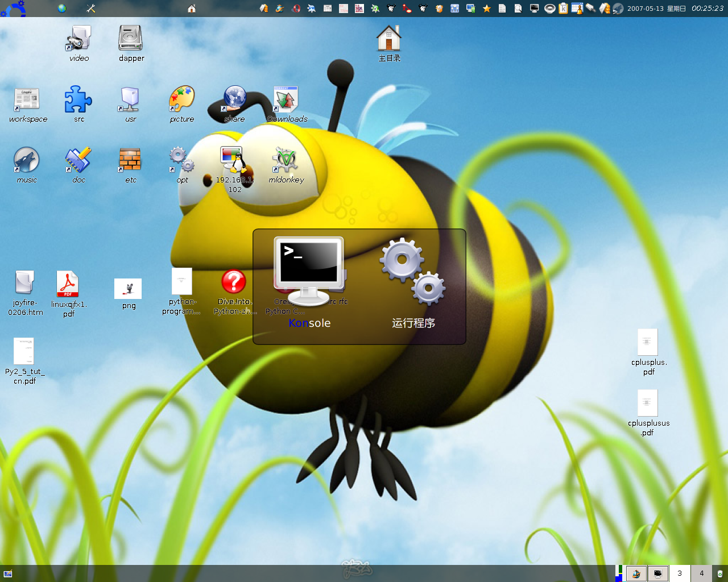The height and width of the screenshot is (582, 728).
Task: Click the KOrganizer calendar icon in system tray
Action: [577, 9]
